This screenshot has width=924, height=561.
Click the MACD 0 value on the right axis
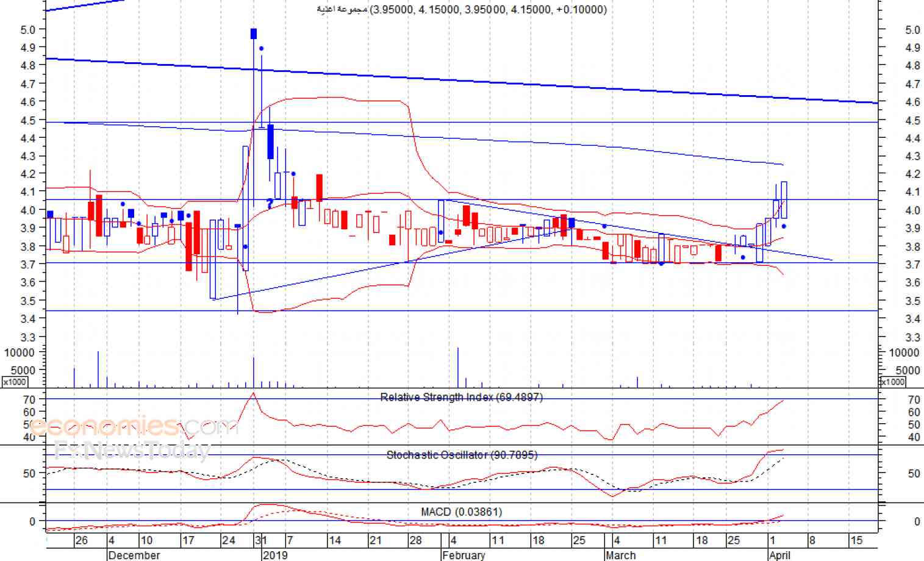(917, 522)
